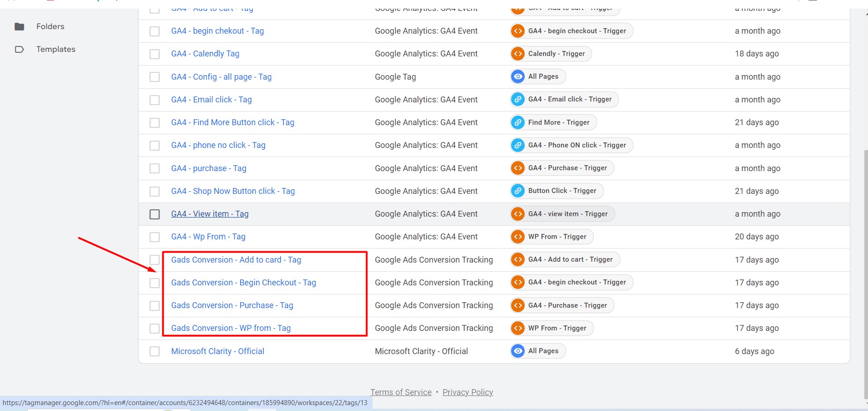Open GA4 - Calendly Tag
The image size is (868, 411).
click(x=205, y=54)
